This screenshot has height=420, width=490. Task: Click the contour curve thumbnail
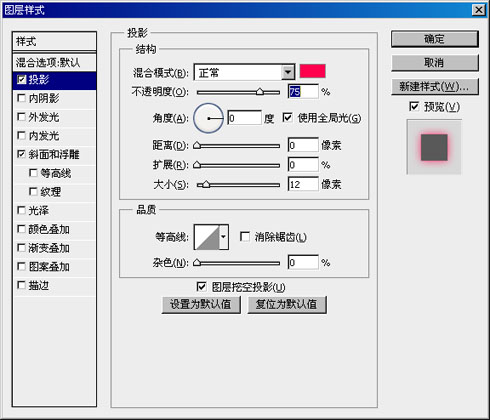pyautogui.click(x=207, y=237)
